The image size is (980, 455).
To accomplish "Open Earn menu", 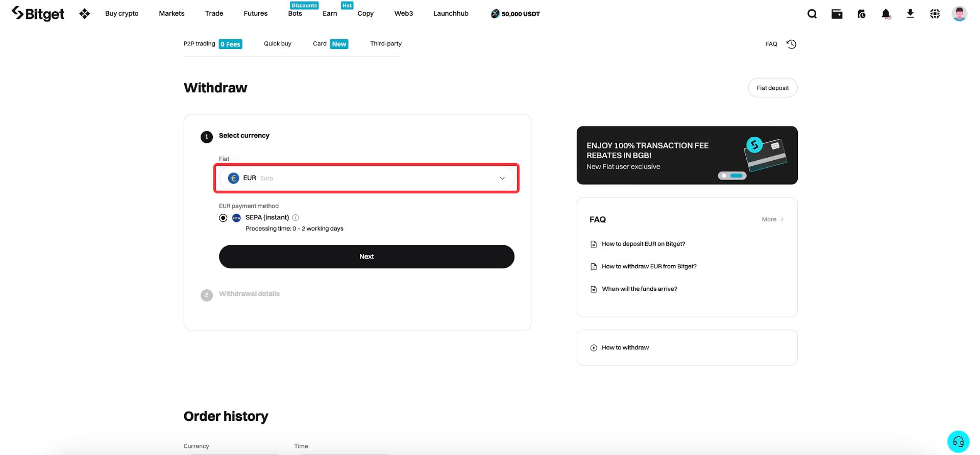I will [x=330, y=14].
